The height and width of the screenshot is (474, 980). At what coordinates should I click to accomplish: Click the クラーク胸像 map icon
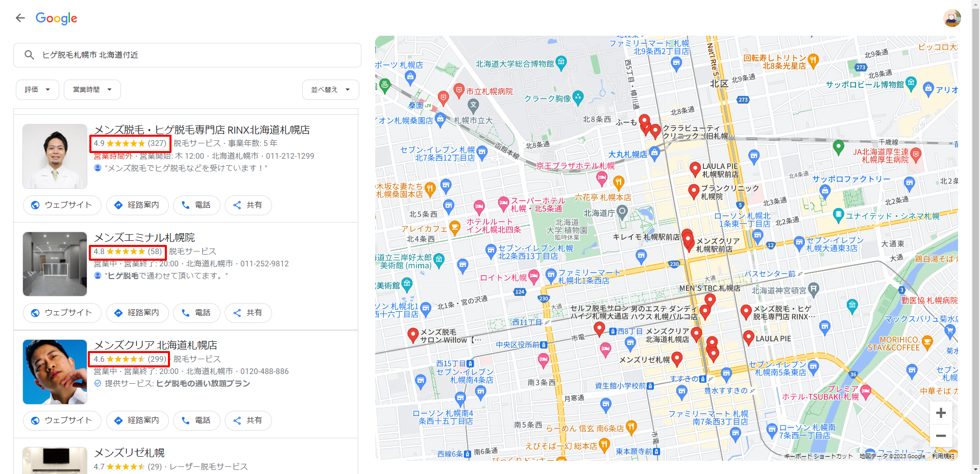(x=578, y=97)
